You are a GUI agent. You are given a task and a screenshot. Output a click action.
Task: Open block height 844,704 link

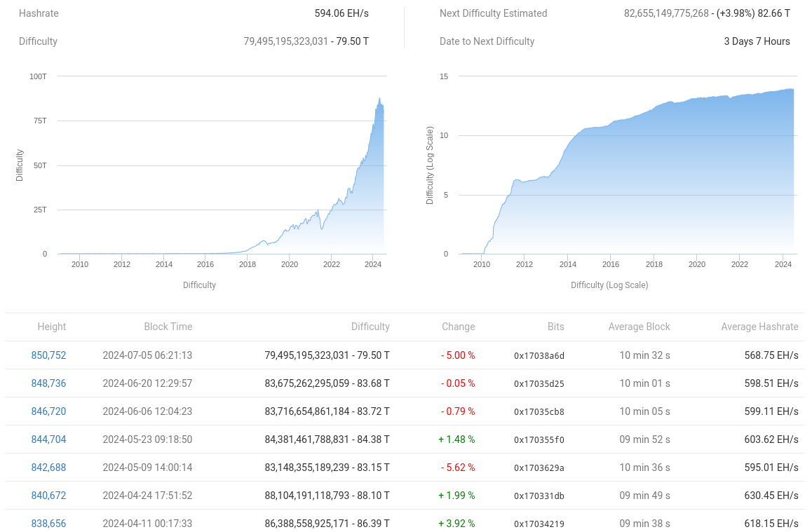click(48, 439)
